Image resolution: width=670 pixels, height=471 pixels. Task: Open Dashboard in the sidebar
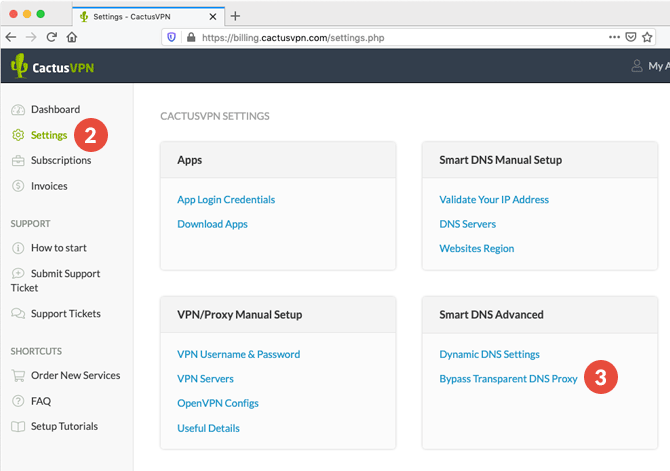pyautogui.click(x=56, y=109)
